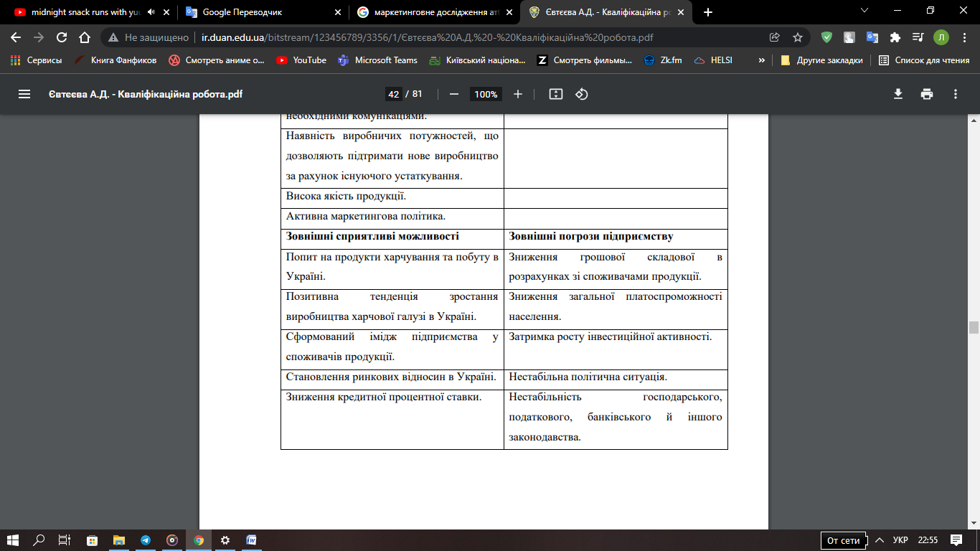Open the YouTube bookmark

click(x=301, y=60)
